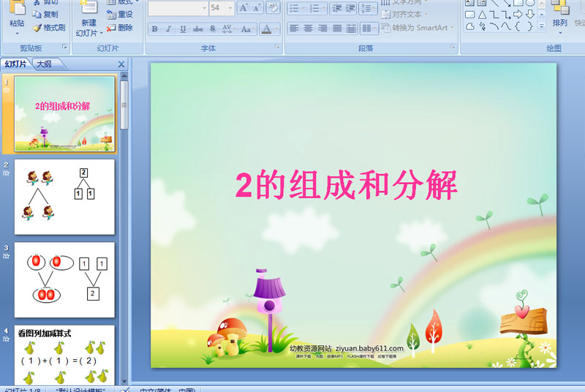The width and height of the screenshot is (585, 392).
Task: Switch to the 幻灯片 slides tab
Action: click(15, 64)
